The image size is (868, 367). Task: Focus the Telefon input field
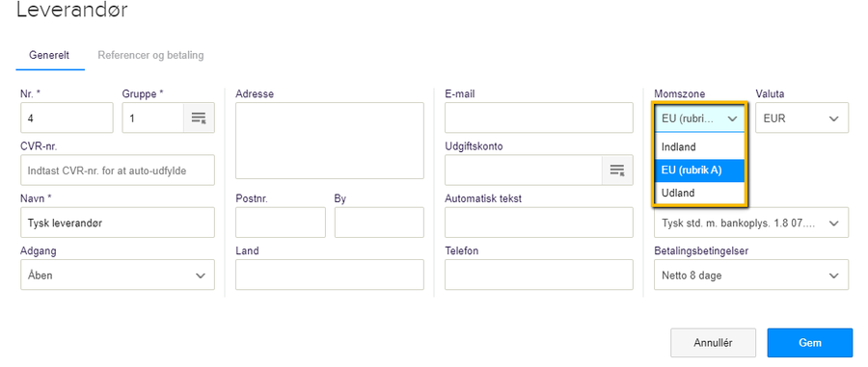pos(538,275)
